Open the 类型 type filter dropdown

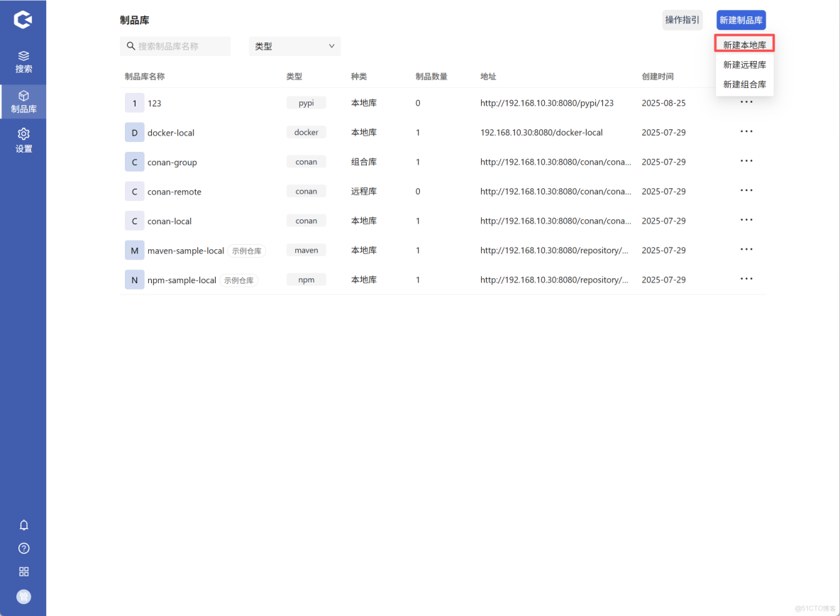[294, 45]
